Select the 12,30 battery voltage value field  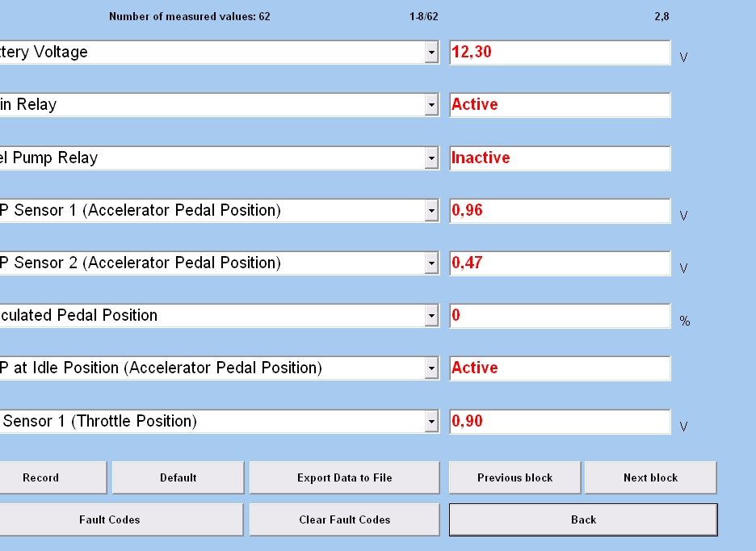pyautogui.click(x=560, y=52)
